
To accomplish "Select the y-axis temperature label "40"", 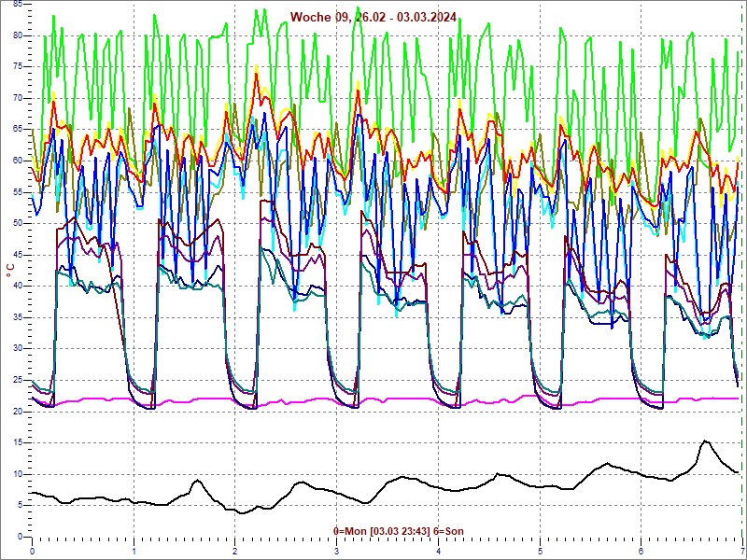I will coord(18,287).
